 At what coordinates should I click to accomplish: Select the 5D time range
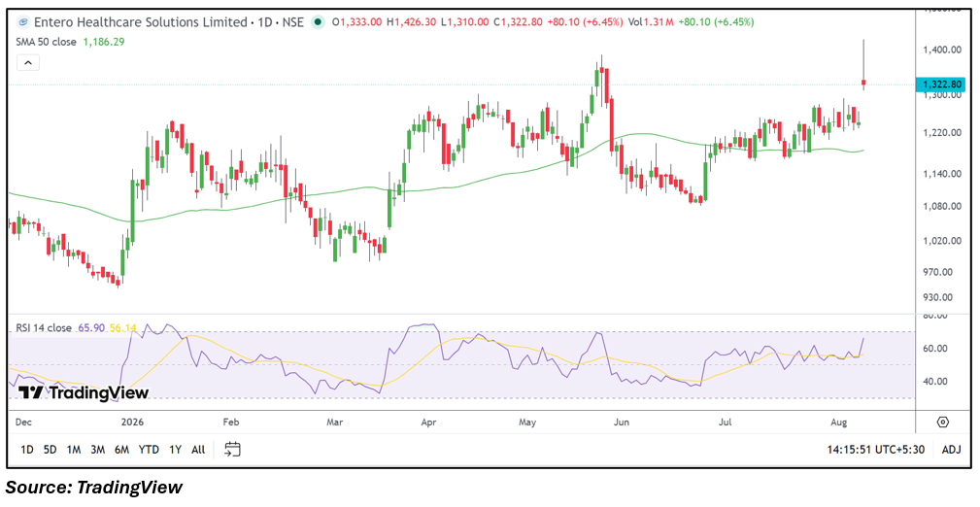click(x=50, y=450)
